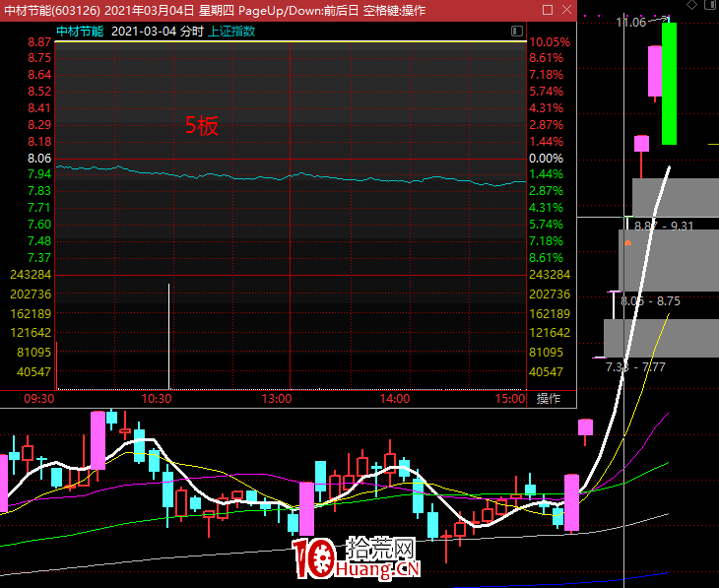
Task: Click the title bar text 中材节能(603126)
Action: (x=52, y=10)
